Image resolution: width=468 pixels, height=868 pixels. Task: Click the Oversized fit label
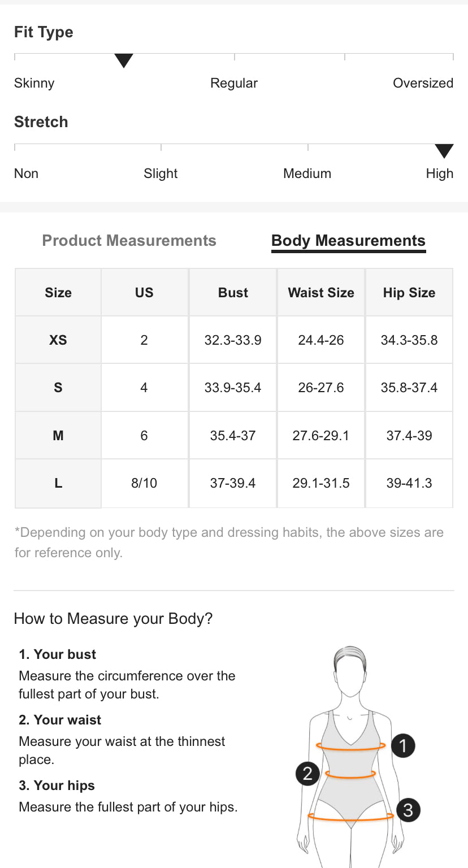pos(423,83)
